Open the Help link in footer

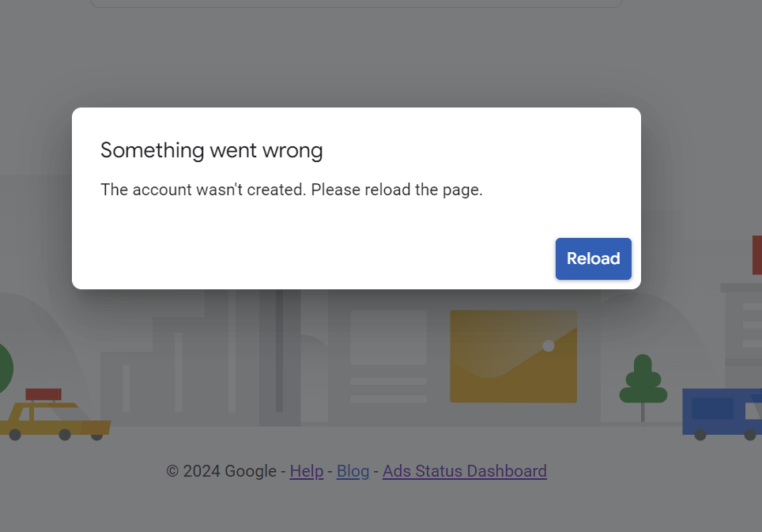(x=307, y=471)
